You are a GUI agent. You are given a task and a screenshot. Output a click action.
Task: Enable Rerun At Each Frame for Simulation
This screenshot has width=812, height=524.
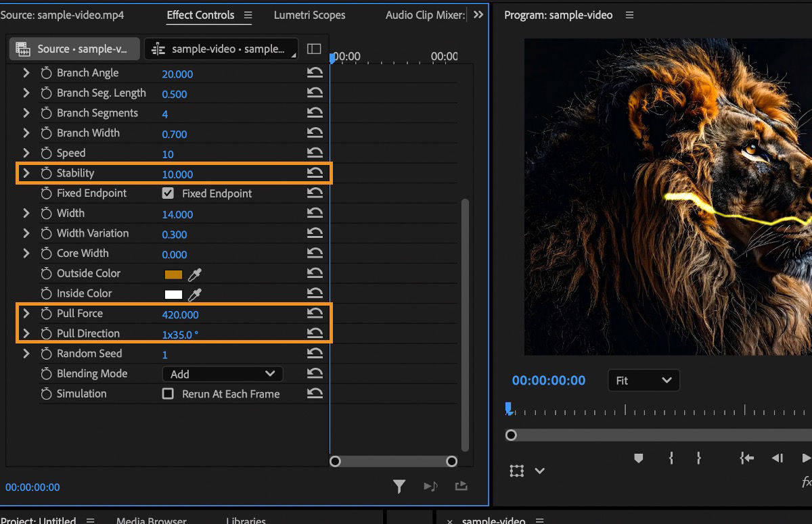(167, 394)
